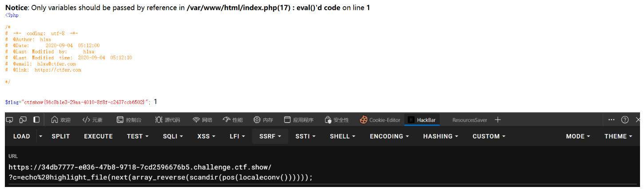644x191 pixels.
Task: Open the 控制台 console tab
Action: point(129,120)
